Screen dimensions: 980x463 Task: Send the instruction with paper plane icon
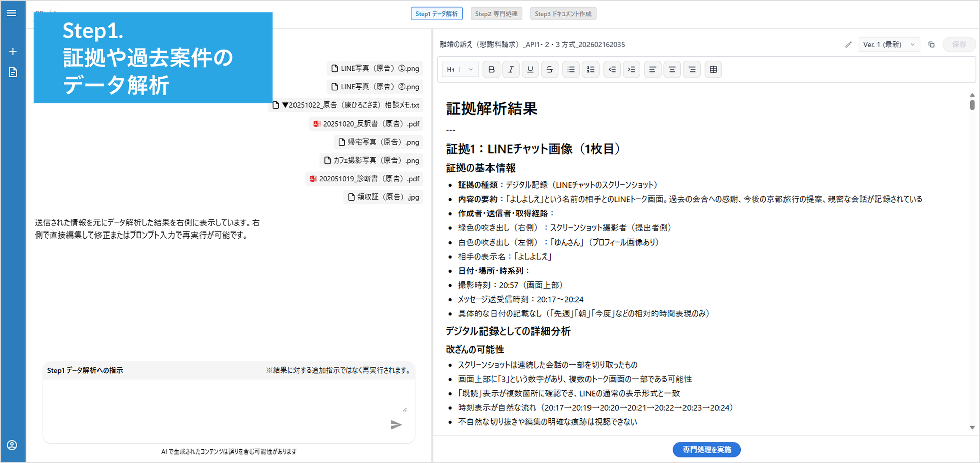(396, 425)
